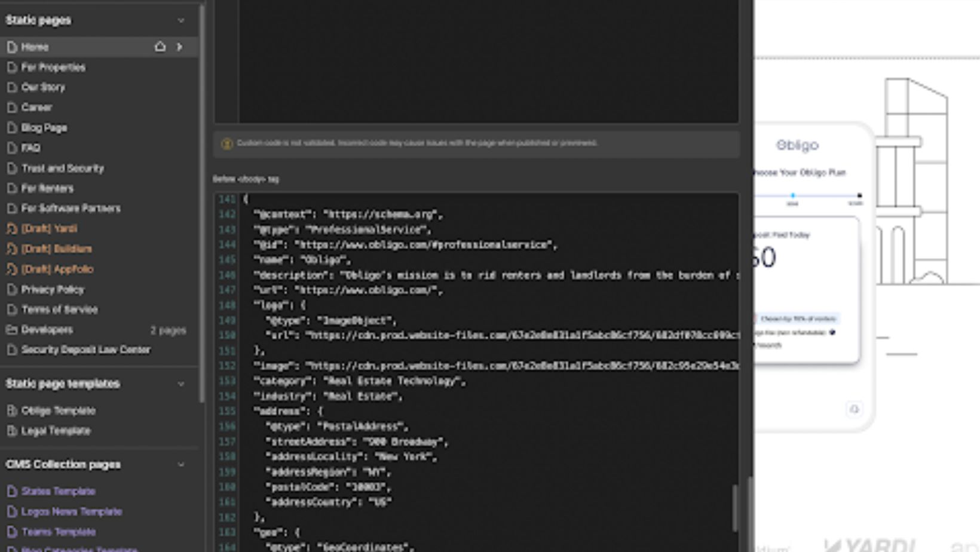This screenshot has height=552, width=980.
Task: Click CMS page icon beside States Template
Action: pos(11,491)
